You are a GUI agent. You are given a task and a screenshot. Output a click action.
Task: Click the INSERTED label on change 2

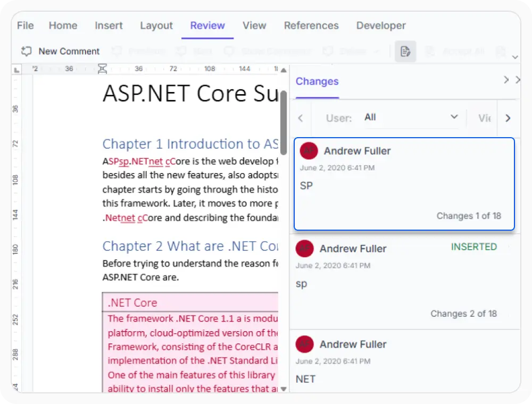[473, 247]
